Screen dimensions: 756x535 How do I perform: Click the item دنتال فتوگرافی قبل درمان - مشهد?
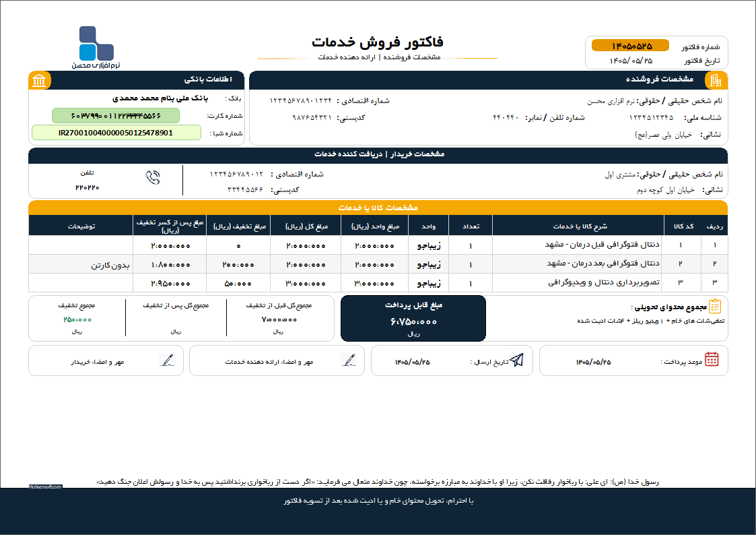[603, 245]
